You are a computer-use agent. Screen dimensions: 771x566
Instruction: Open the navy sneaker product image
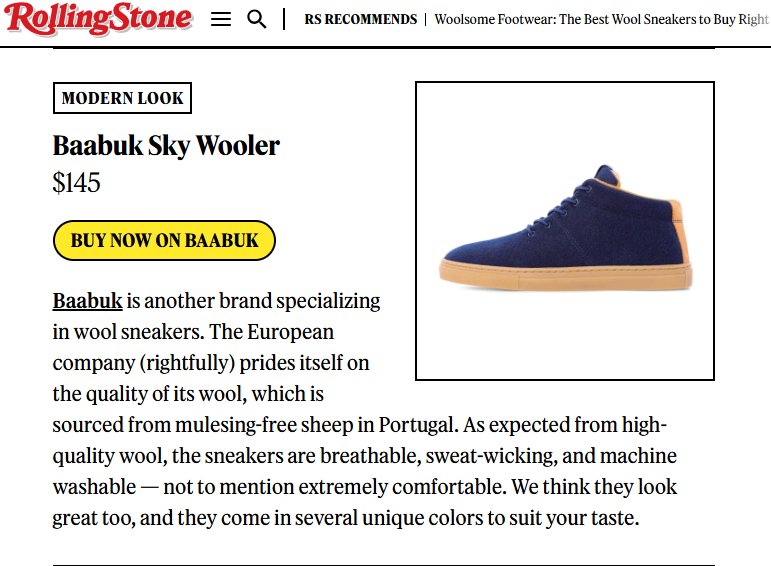pos(564,231)
